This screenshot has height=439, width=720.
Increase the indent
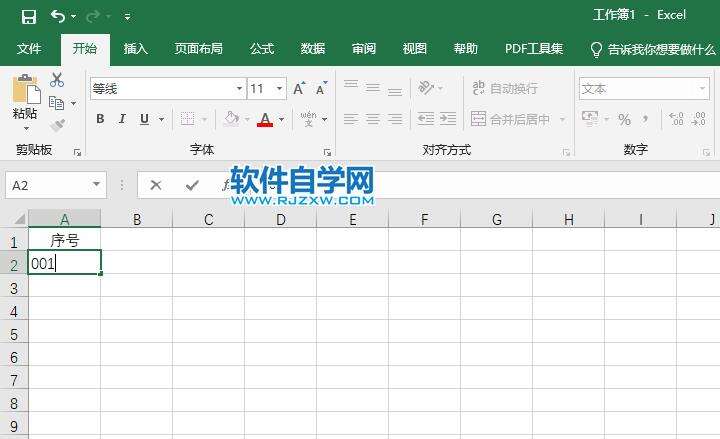[x=448, y=119]
